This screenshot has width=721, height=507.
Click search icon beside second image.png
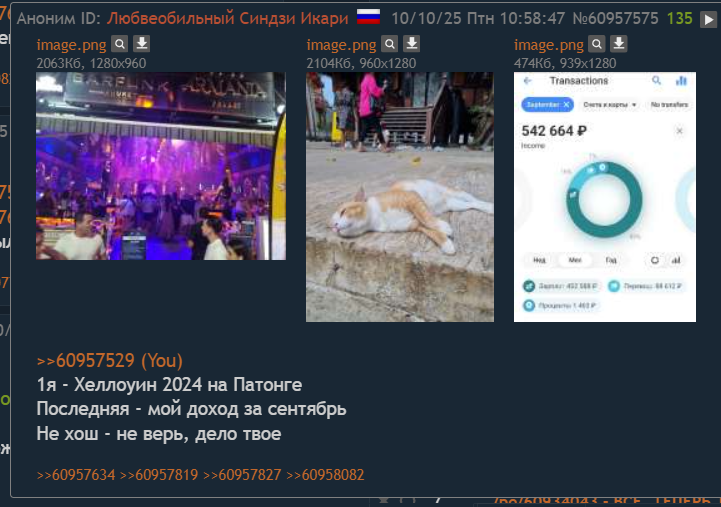point(389,44)
